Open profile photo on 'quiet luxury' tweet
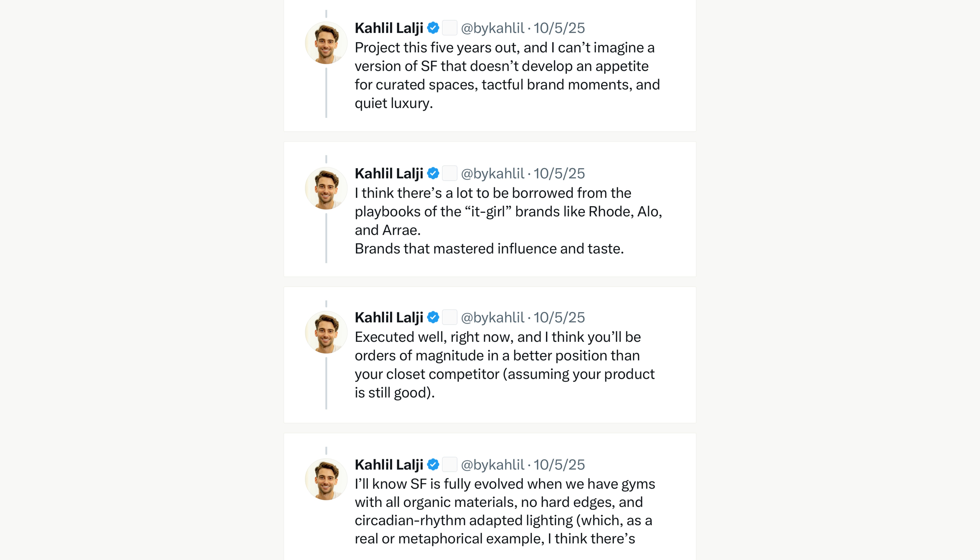This screenshot has width=980, height=560. click(x=326, y=43)
